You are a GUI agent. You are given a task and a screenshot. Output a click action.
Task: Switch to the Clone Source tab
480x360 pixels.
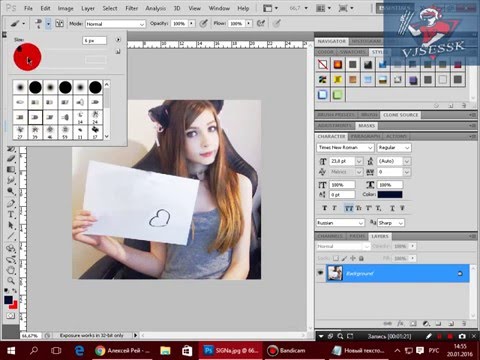(x=400, y=115)
